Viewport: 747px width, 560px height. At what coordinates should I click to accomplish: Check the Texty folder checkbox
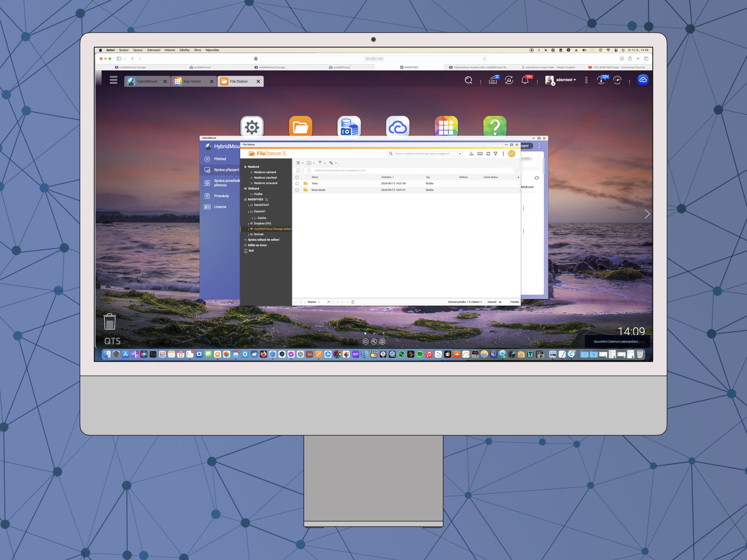pos(297,184)
